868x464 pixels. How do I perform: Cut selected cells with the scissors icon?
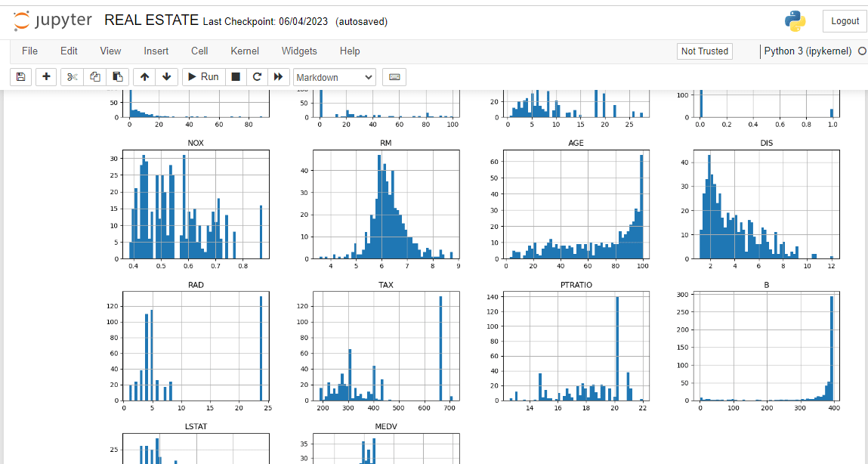(x=73, y=77)
